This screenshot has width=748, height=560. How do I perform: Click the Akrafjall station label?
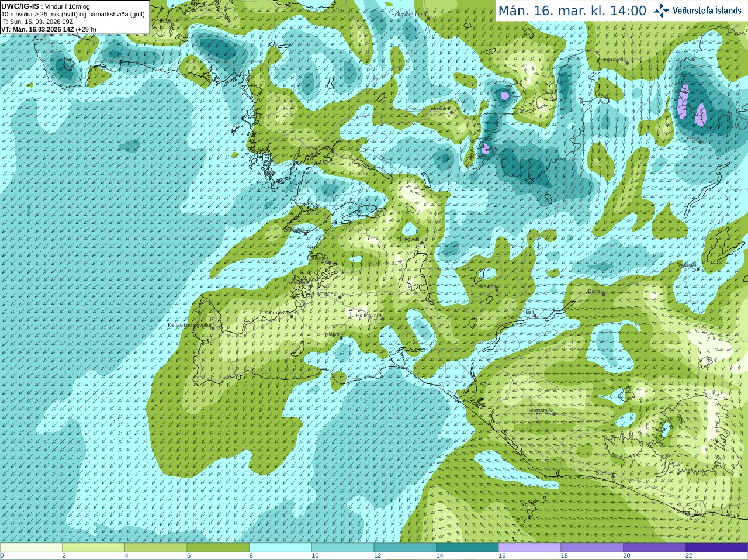(x=294, y=230)
